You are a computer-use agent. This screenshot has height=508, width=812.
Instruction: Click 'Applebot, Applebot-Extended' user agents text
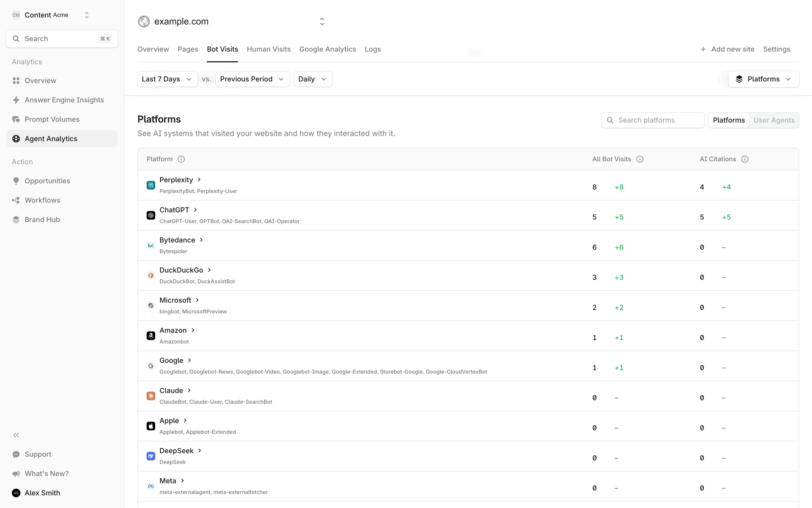click(x=198, y=432)
